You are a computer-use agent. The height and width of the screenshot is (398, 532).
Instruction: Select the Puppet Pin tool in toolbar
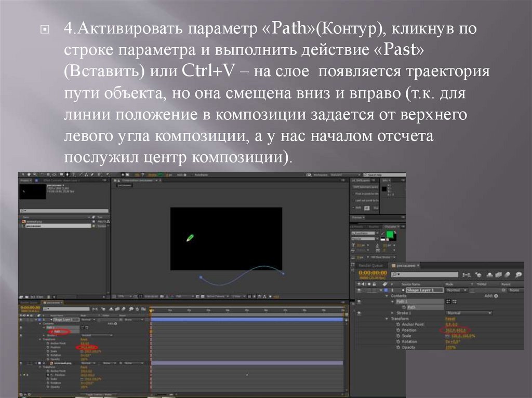coord(107,174)
